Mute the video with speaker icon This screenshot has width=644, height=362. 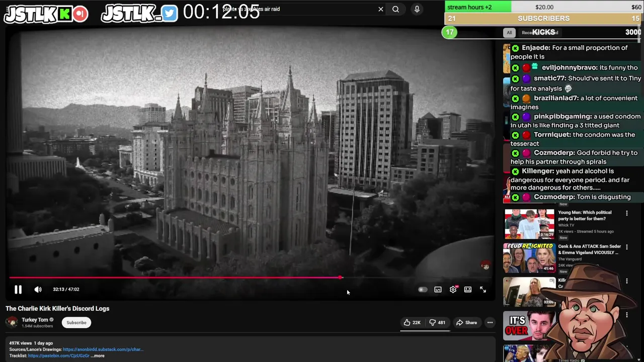38,290
